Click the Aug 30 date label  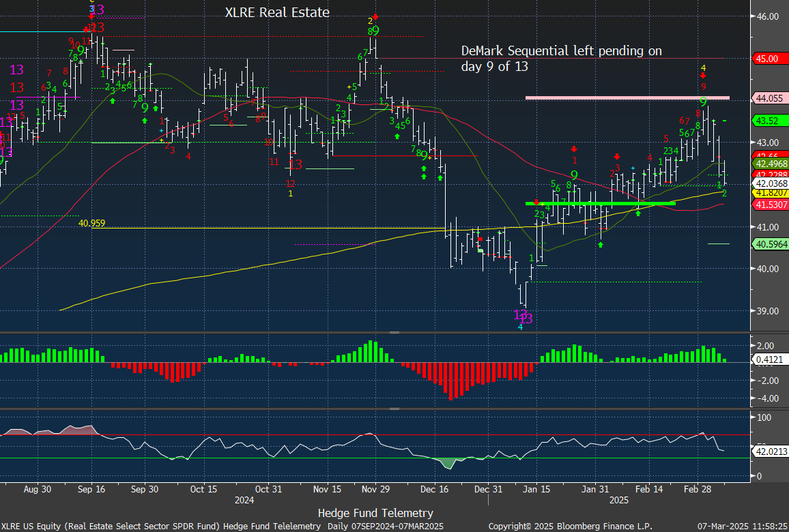(x=38, y=489)
